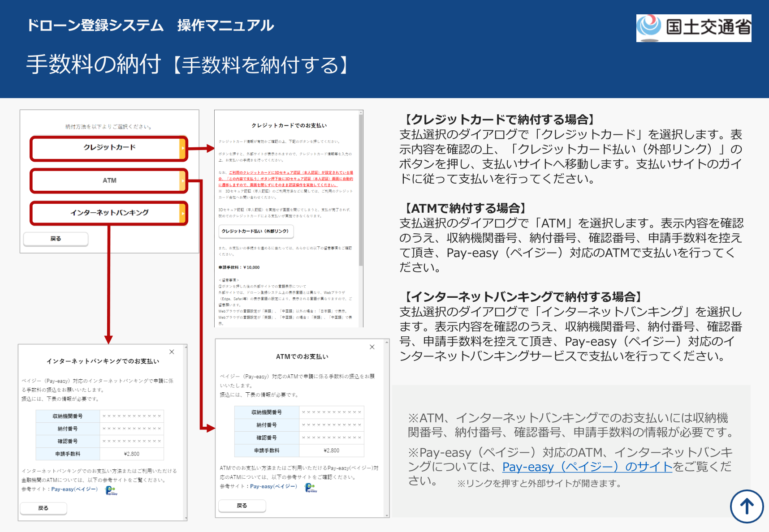Screen dimensions: 769x532
Task: Open Pay-easy link in ATM dialog
Action: pos(273,486)
